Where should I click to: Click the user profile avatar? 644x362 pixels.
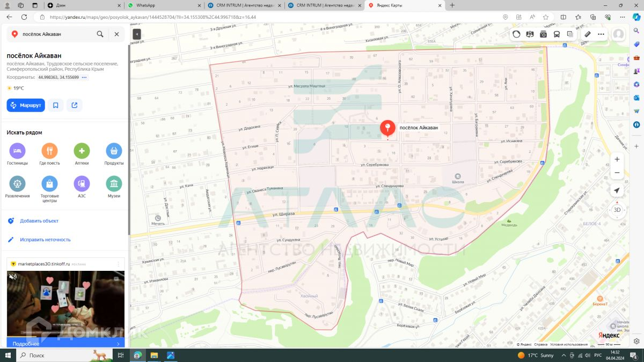point(618,34)
